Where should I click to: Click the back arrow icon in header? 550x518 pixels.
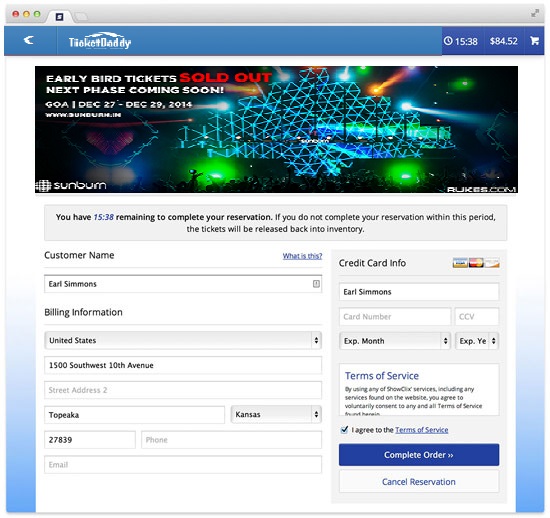[29, 40]
